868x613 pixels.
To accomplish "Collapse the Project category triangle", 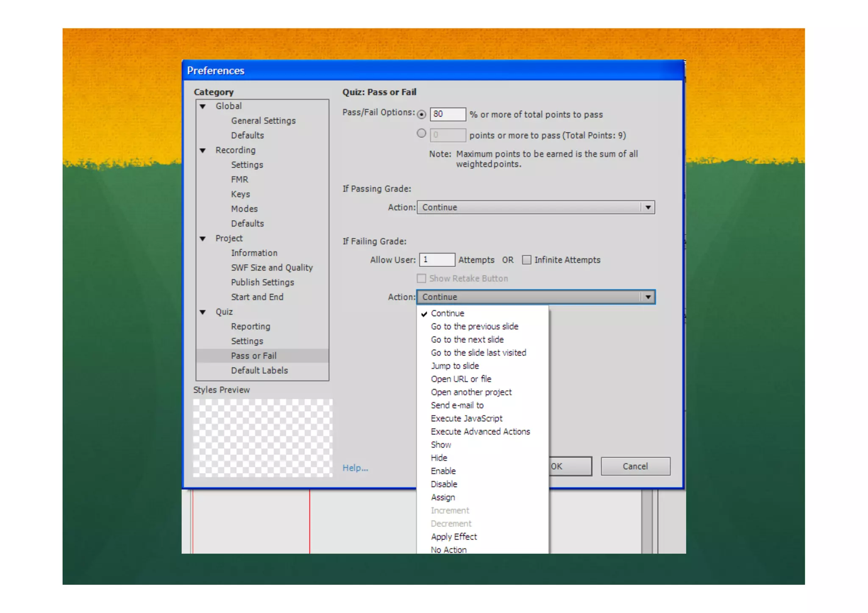I will 203,239.
